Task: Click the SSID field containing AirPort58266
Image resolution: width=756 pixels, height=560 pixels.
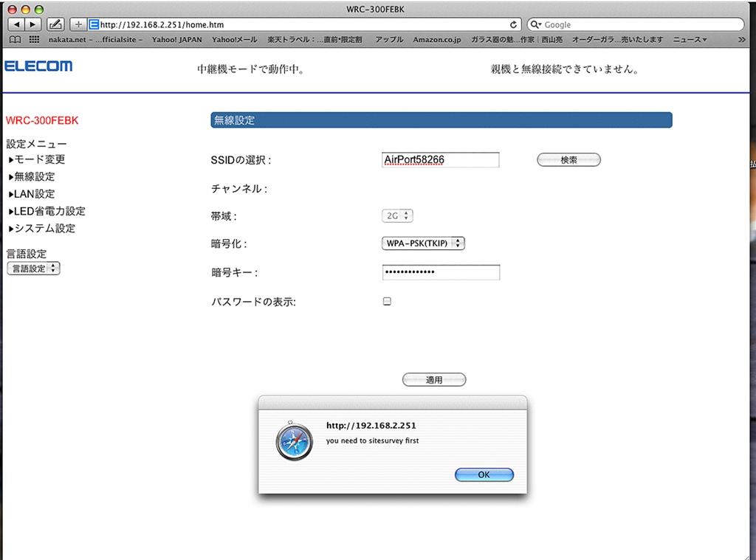Action: 440,160
